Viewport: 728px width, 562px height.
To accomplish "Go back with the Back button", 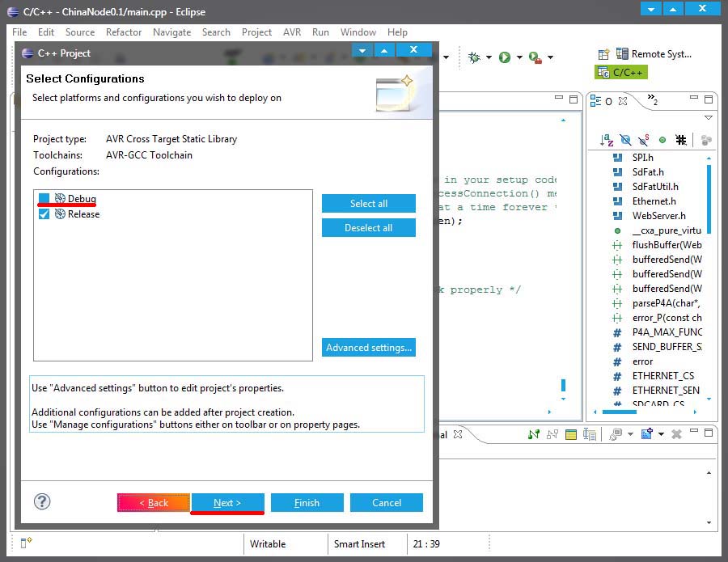I will pos(154,503).
